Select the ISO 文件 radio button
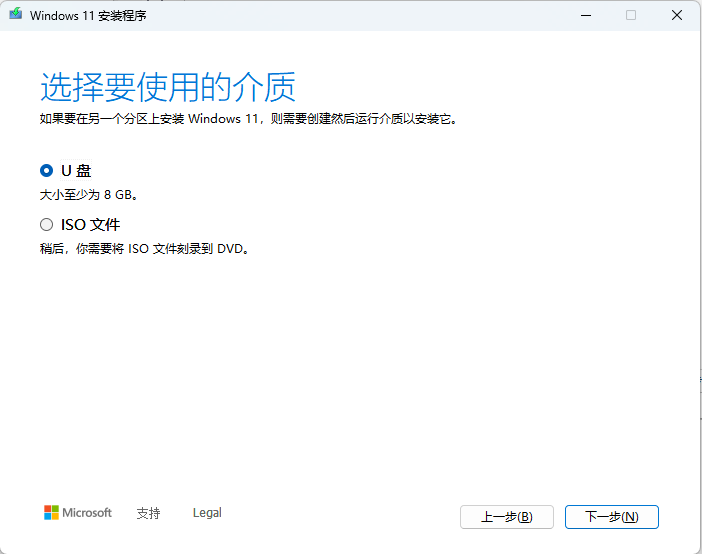This screenshot has width=702, height=554. coord(46,224)
